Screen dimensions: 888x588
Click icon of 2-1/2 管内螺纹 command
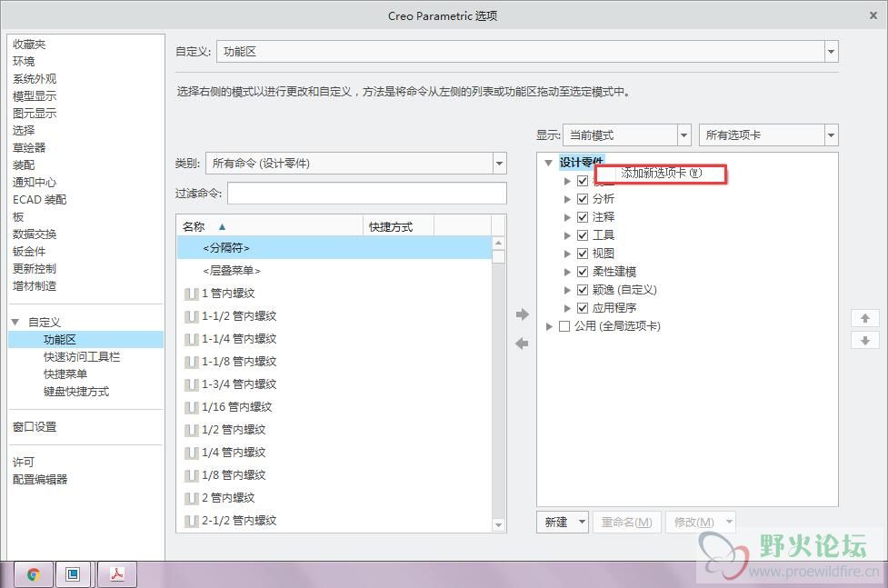(192, 520)
